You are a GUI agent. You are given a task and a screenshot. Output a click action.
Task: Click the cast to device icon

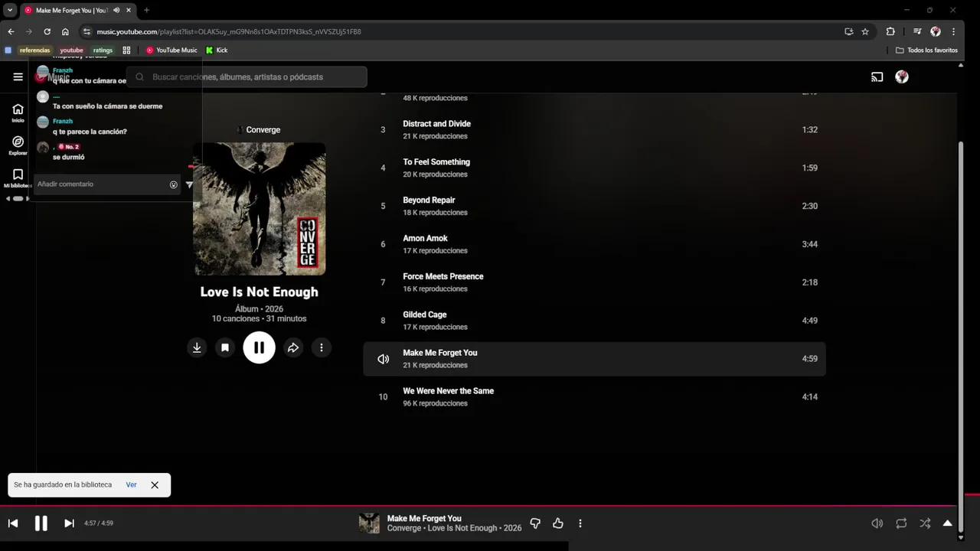click(877, 77)
